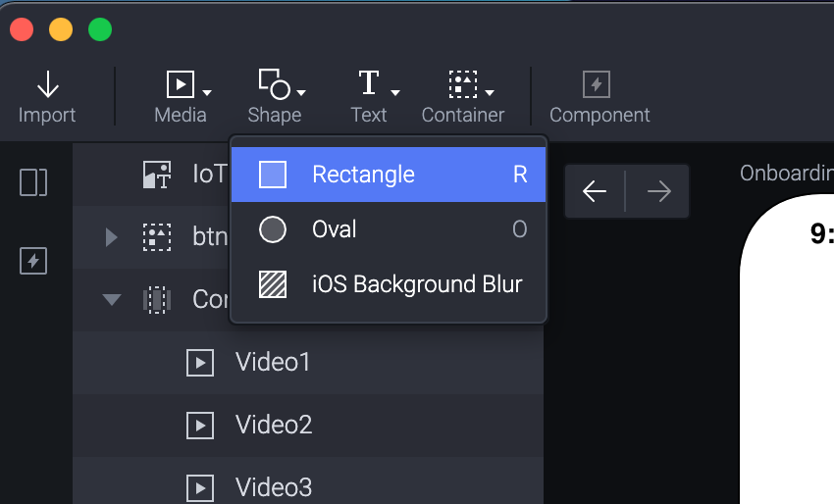Viewport: 834px width, 504px height.
Task: Click the forward arrow navigation button
Action: pos(658,191)
